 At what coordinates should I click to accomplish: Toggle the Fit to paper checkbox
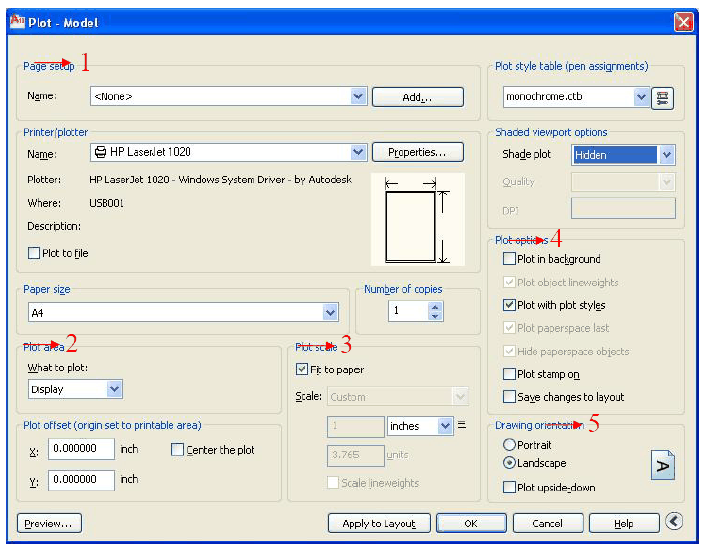coord(303,369)
